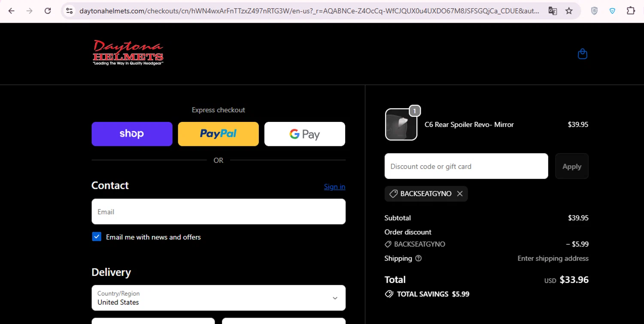Pay with PayPal express checkout
Viewport: 644px width, 324px height.
pyautogui.click(x=219, y=134)
